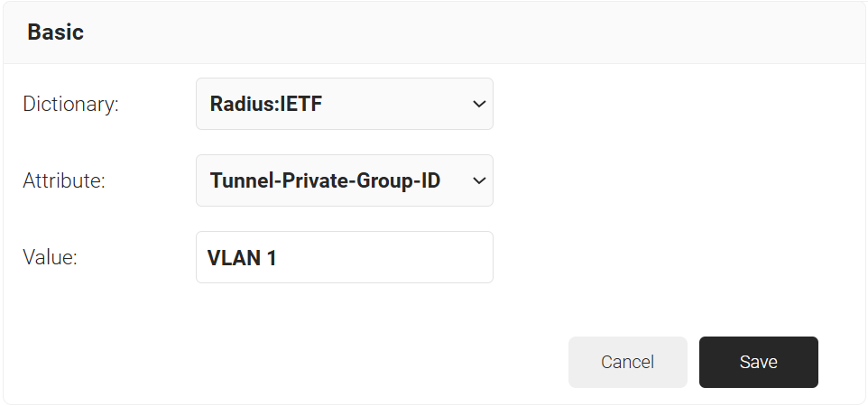Viewport: 868px width, 406px height.
Task: Change the selected RADIUS attribute
Action: click(x=344, y=180)
